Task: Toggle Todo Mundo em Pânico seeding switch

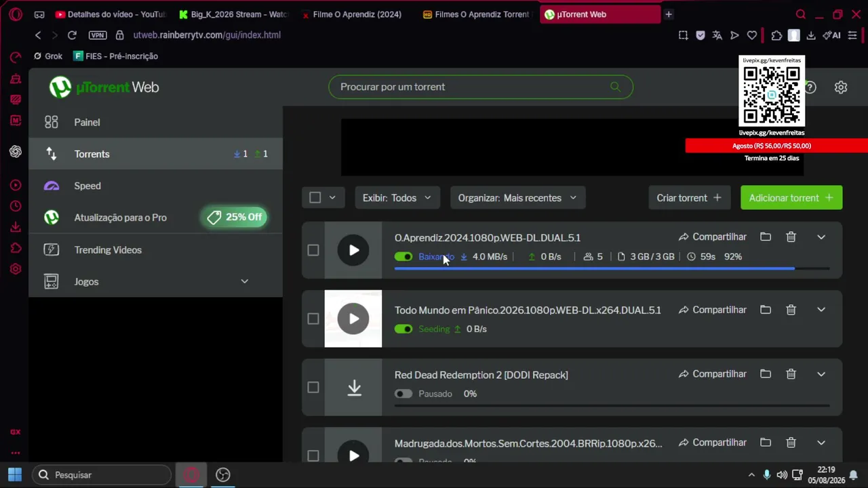Action: tap(403, 329)
